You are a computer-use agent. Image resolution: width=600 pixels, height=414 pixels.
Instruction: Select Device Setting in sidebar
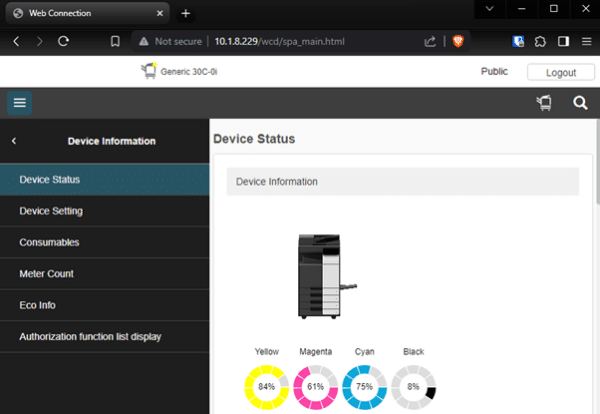51,211
